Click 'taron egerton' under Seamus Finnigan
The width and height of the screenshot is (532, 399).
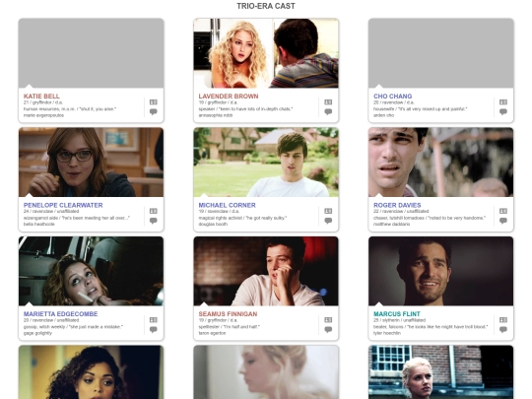[212, 333]
